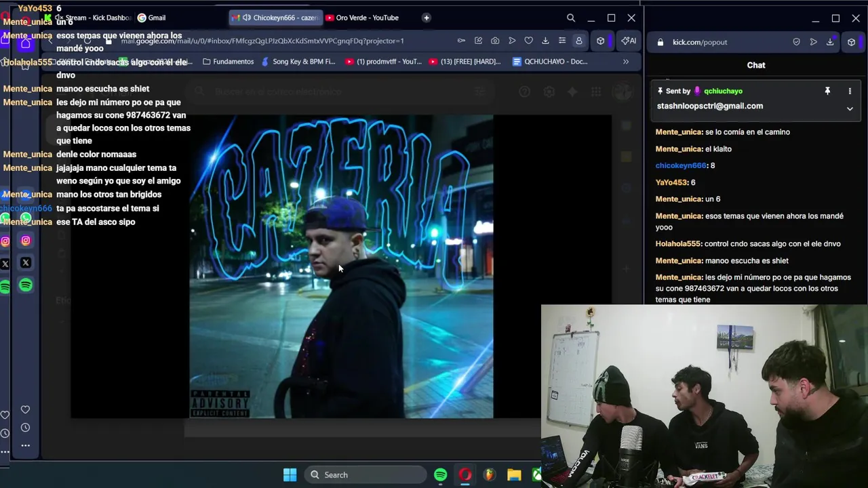This screenshot has width=868, height=488.
Task: Click overlay message "ese TA del asco sipo"
Action: [x=96, y=222]
